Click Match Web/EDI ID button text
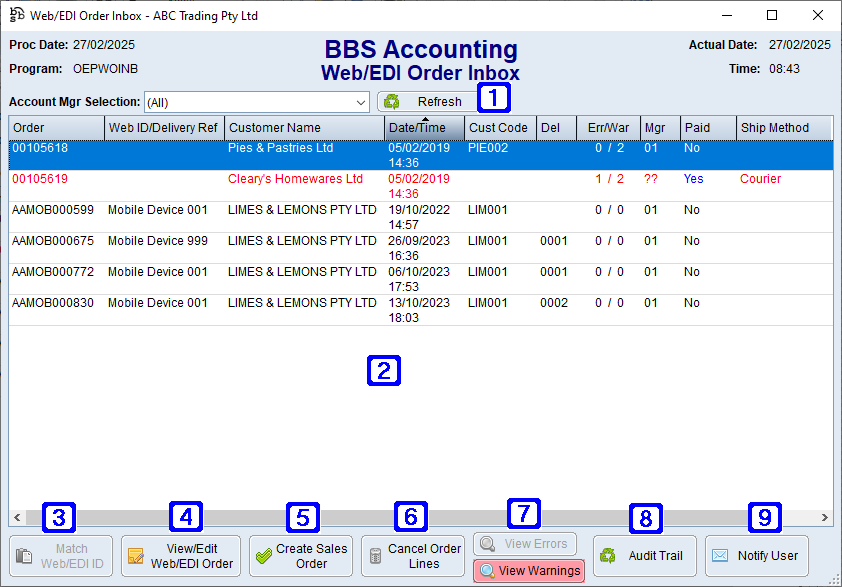This screenshot has width=842, height=587. point(72,556)
